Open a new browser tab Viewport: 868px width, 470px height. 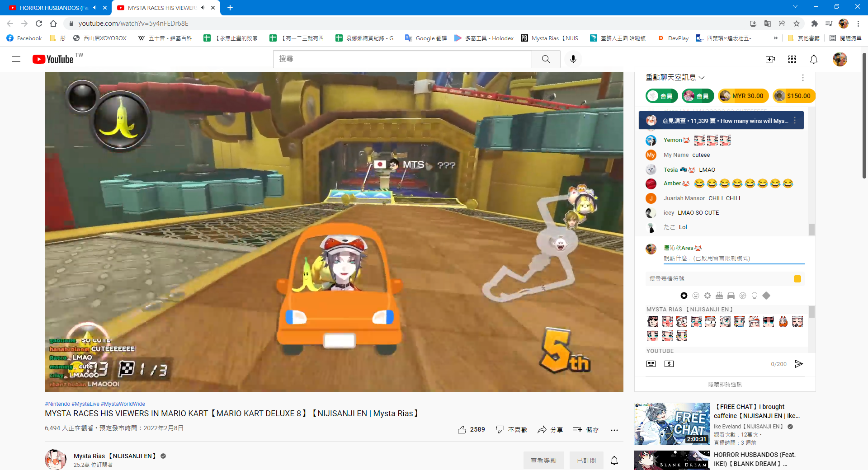coord(230,8)
